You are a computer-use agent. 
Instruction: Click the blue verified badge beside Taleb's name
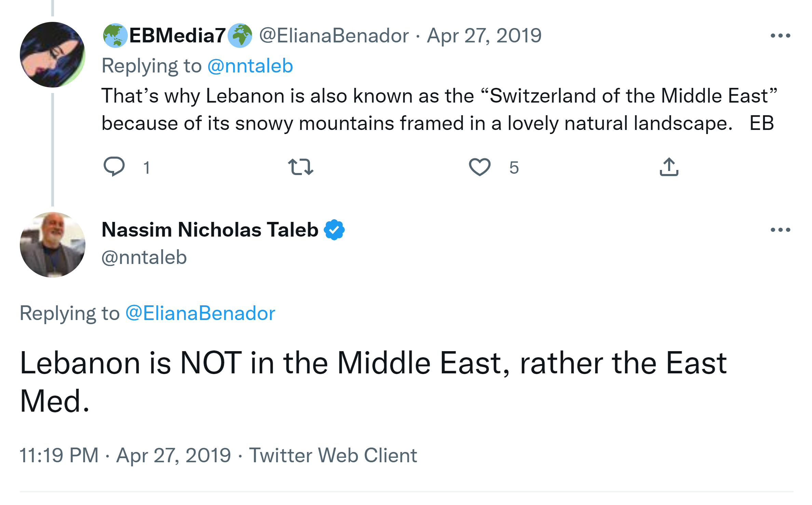coord(334,230)
